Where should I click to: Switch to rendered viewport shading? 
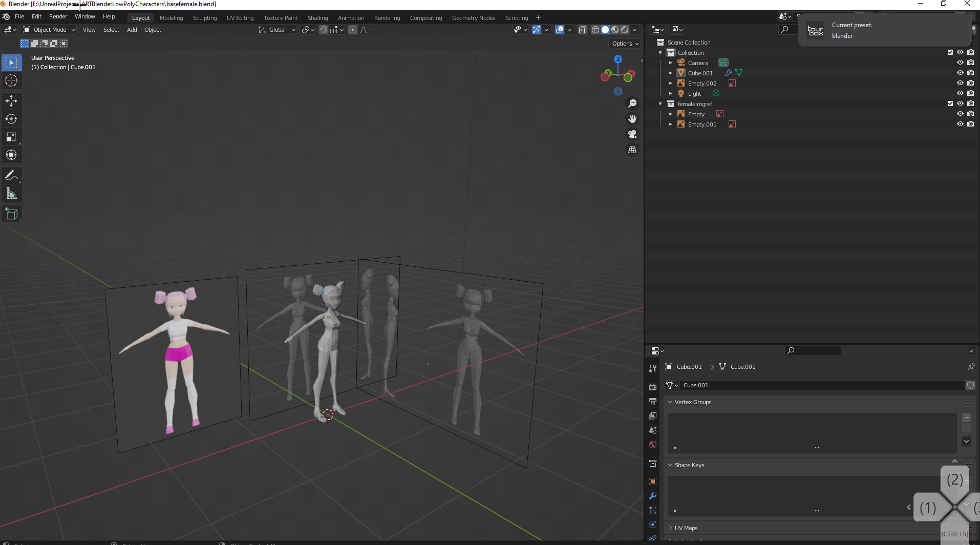tap(625, 30)
